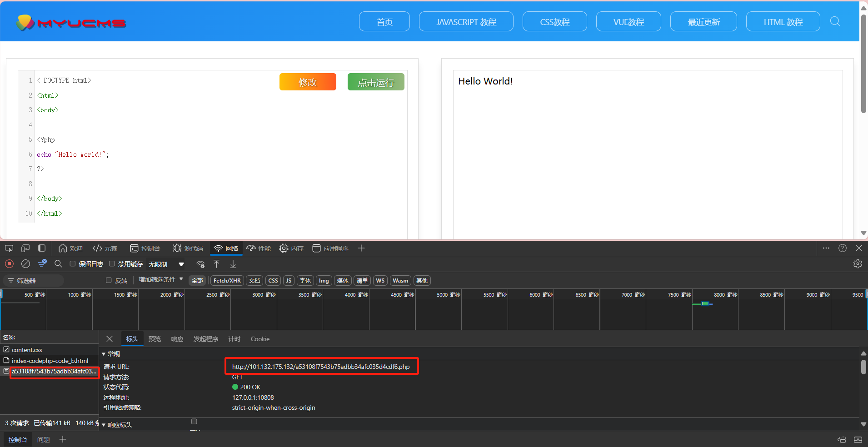The width and height of the screenshot is (868, 447).
Task: Toggle the checkbox under response headers section
Action: (194, 422)
